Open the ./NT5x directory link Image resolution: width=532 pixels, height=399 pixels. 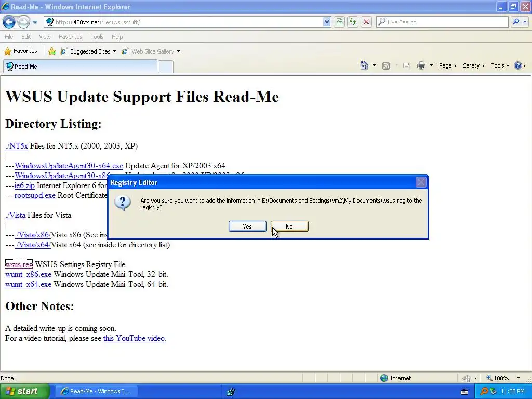17,146
